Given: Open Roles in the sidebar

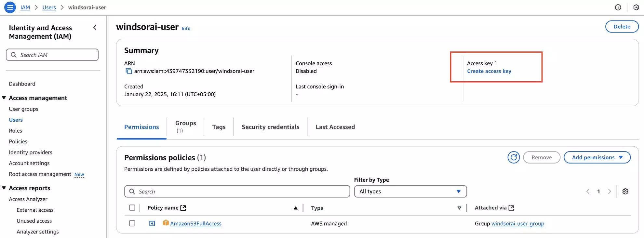Looking at the screenshot, I should (x=15, y=131).
